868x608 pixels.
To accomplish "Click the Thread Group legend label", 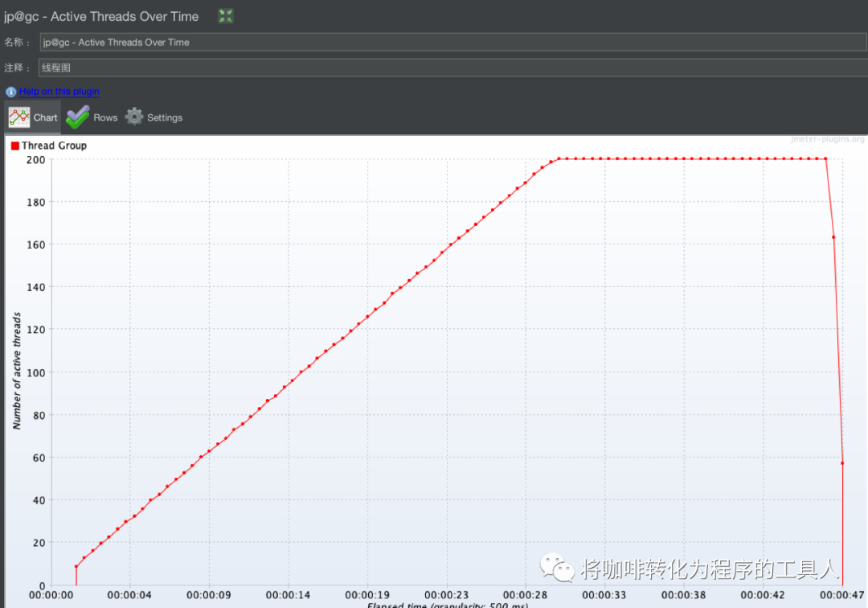I will (55, 146).
